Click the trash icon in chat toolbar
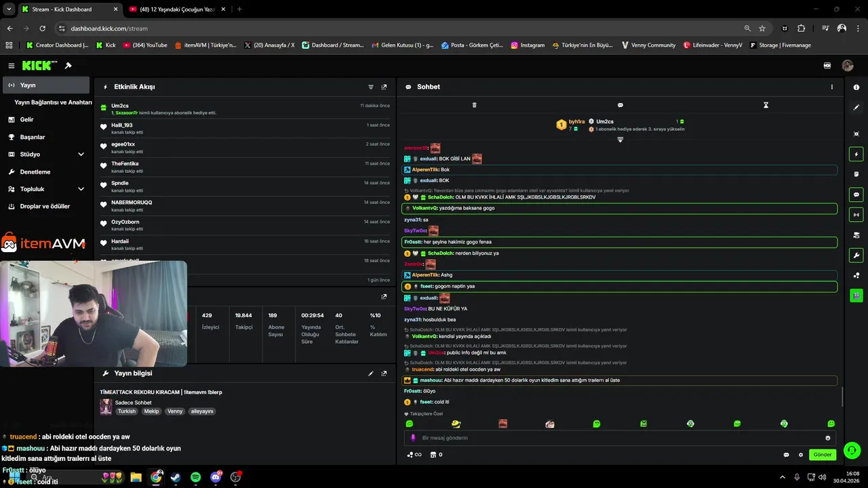Screen dimensions: 868x488 pos(474,105)
